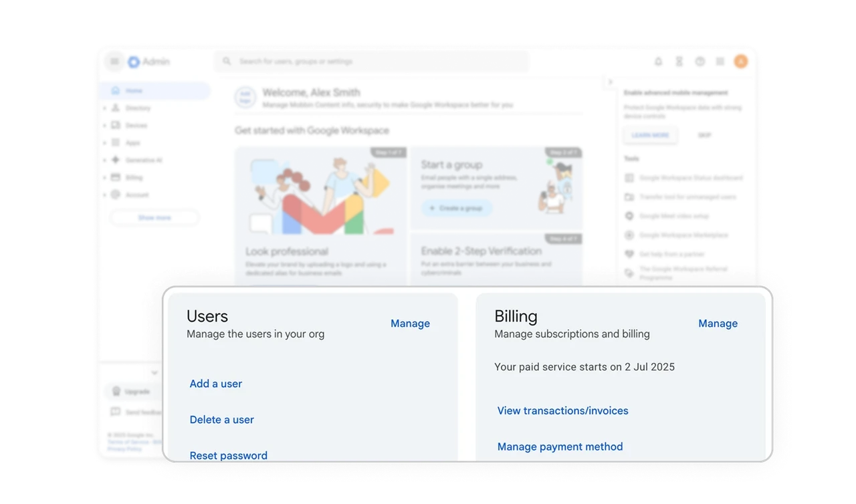
Task: Open Directory in the sidebar
Action: pyautogui.click(x=138, y=108)
